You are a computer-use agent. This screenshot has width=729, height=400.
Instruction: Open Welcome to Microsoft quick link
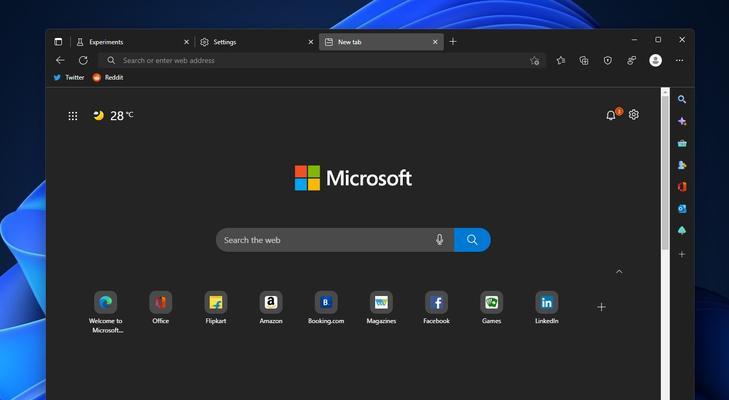click(x=106, y=312)
